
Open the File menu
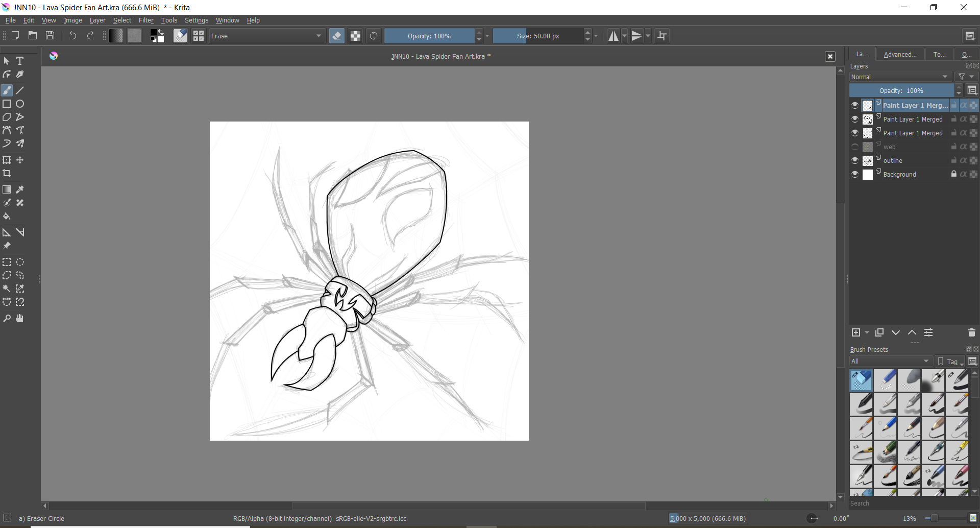coord(10,20)
